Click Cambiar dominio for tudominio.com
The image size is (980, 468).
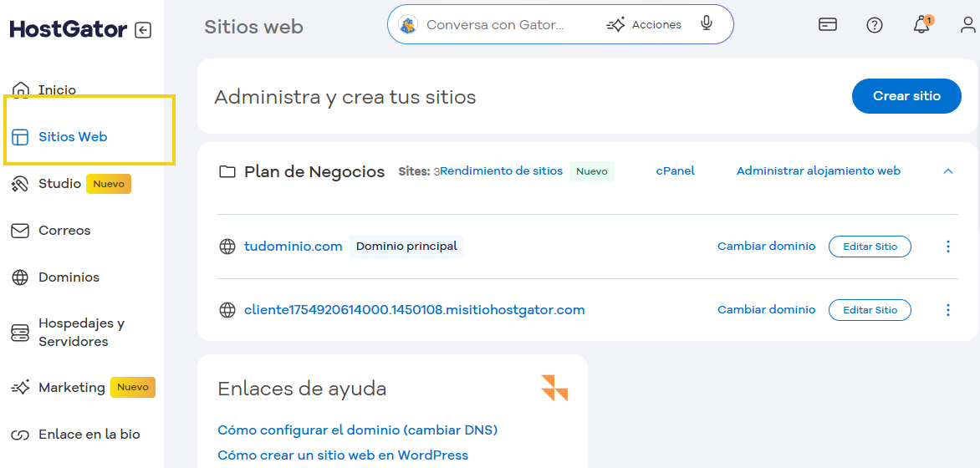click(766, 247)
